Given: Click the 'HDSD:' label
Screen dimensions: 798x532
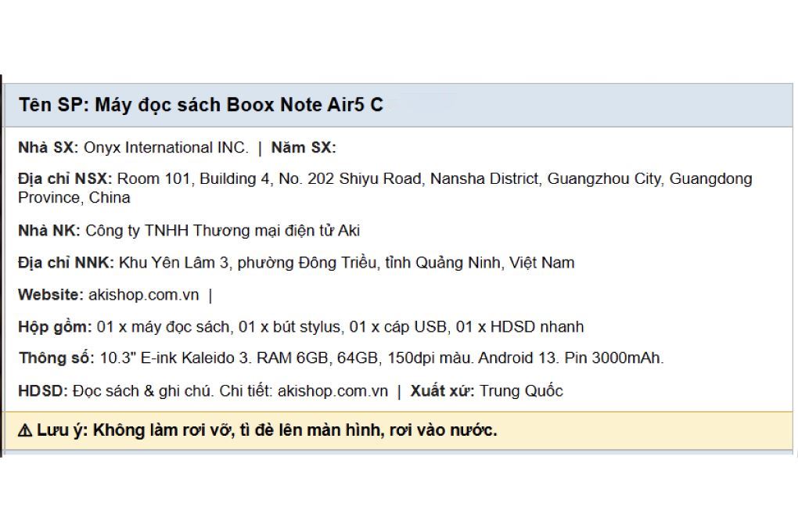Looking at the screenshot, I should pos(43,391).
